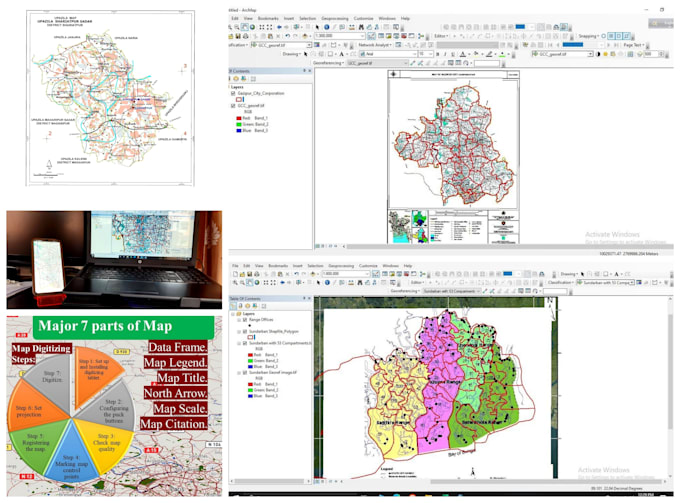This screenshot has width=680, height=503.
Task: Click Add Data button in upper ArcMap window
Action: pyautogui.click(x=305, y=36)
